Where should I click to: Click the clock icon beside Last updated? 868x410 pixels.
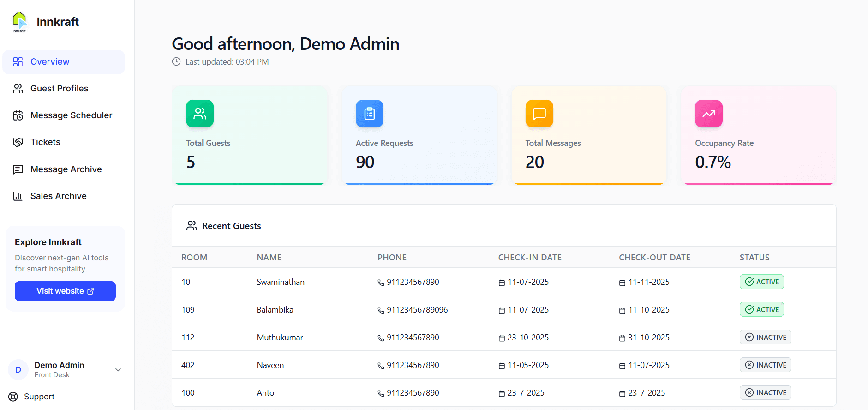(x=176, y=61)
